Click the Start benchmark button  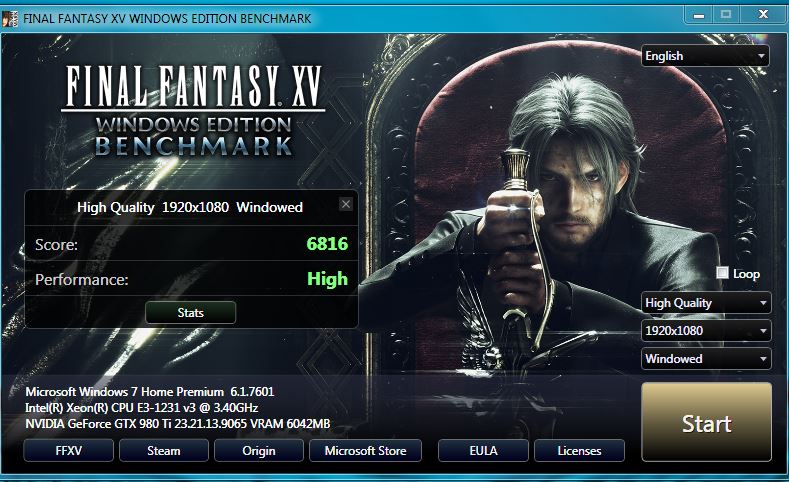pyautogui.click(x=706, y=422)
